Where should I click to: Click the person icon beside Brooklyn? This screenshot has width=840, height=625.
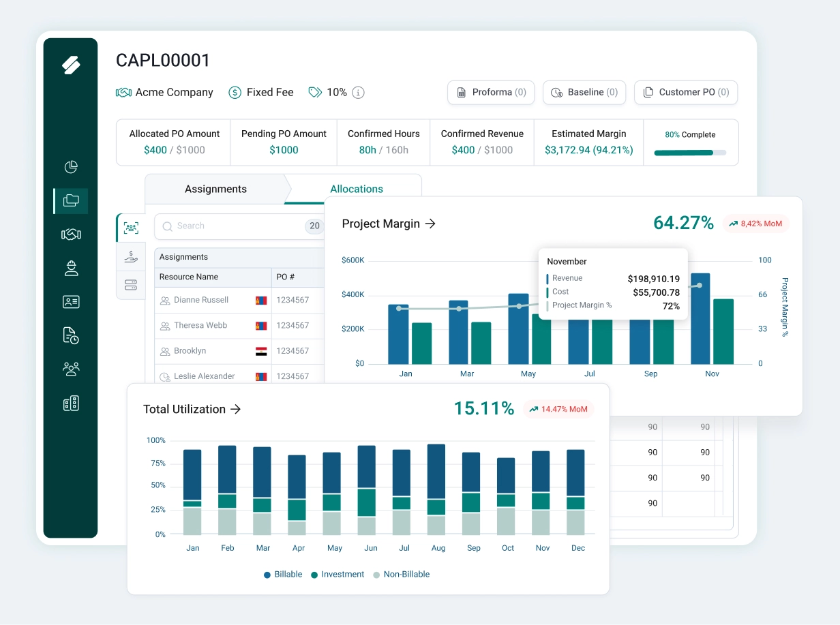[165, 351]
